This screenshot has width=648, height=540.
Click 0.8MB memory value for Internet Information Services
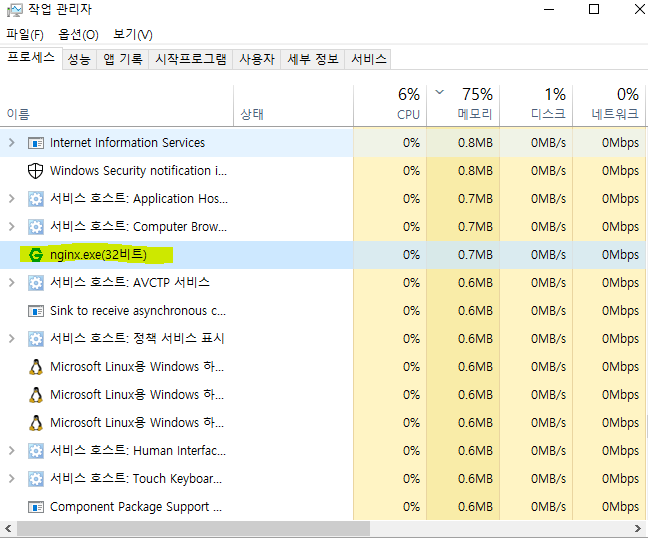(475, 143)
